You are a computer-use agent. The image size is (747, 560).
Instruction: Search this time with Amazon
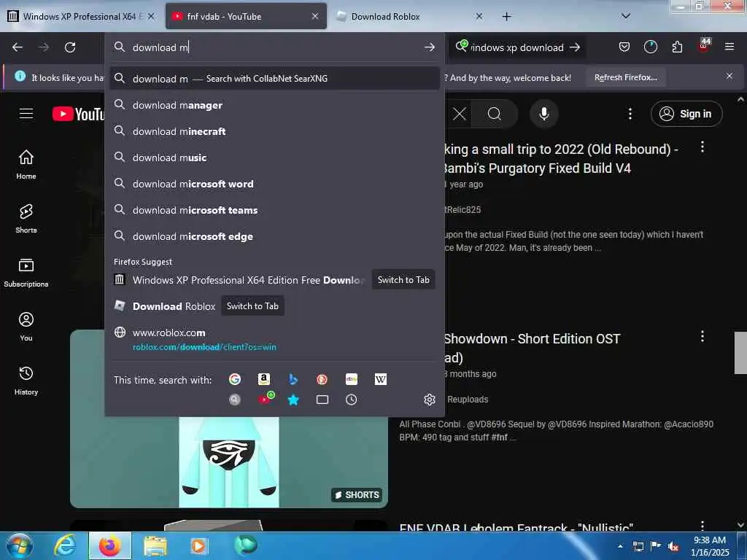(x=263, y=379)
